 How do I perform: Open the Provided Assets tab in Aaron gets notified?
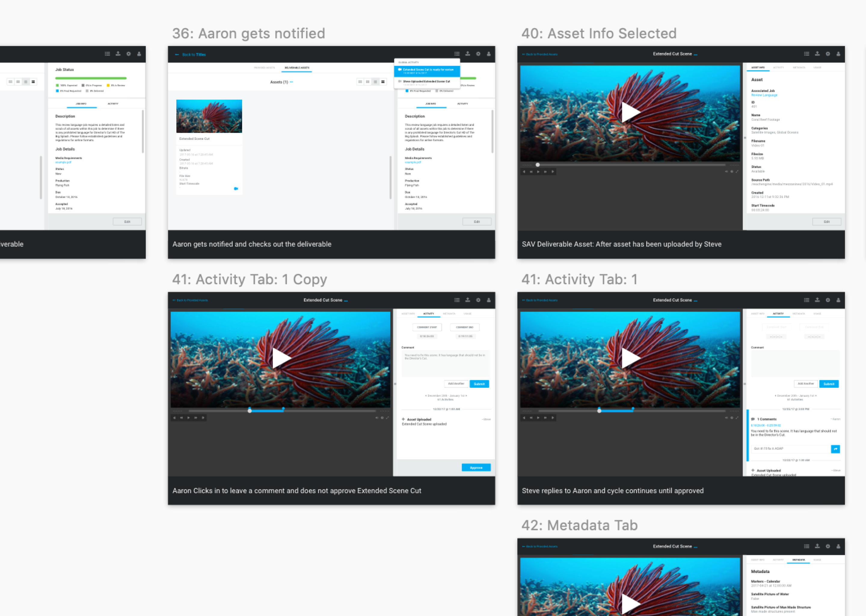(264, 67)
